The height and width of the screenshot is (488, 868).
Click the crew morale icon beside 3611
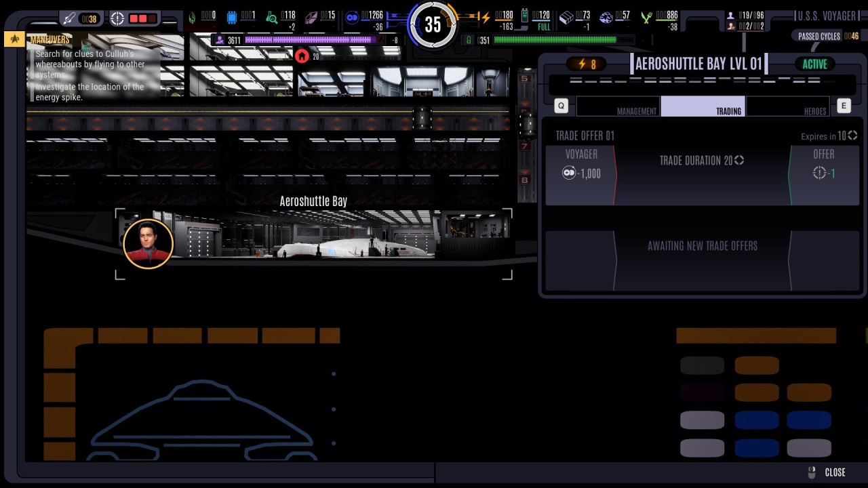[x=220, y=40]
